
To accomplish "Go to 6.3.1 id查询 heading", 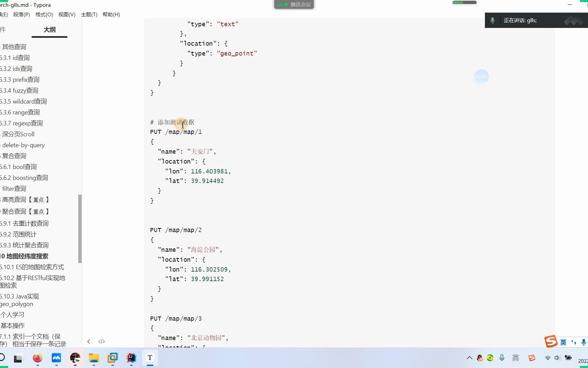I will (15, 58).
